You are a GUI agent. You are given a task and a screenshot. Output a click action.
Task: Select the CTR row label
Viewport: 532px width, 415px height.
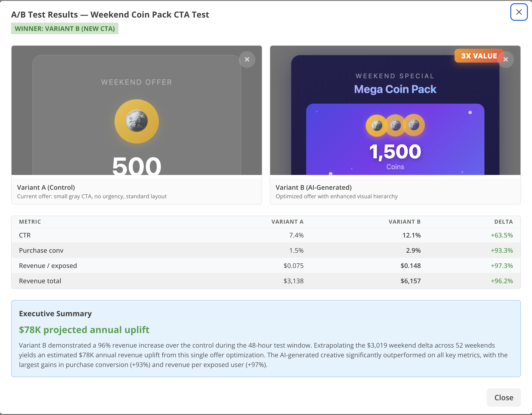click(25, 235)
